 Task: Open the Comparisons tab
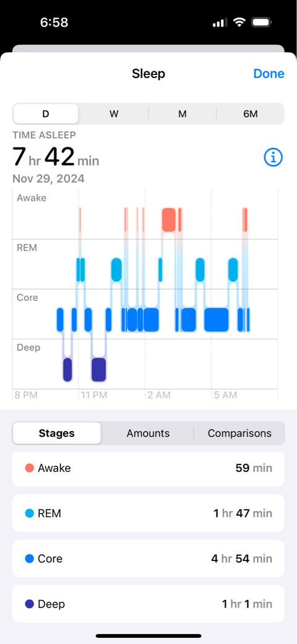point(239,433)
